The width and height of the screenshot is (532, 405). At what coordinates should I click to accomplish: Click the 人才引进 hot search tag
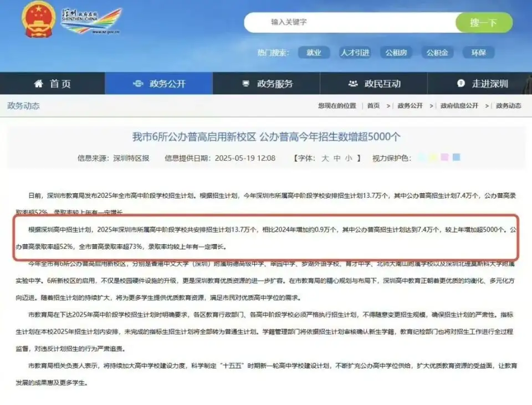point(355,53)
